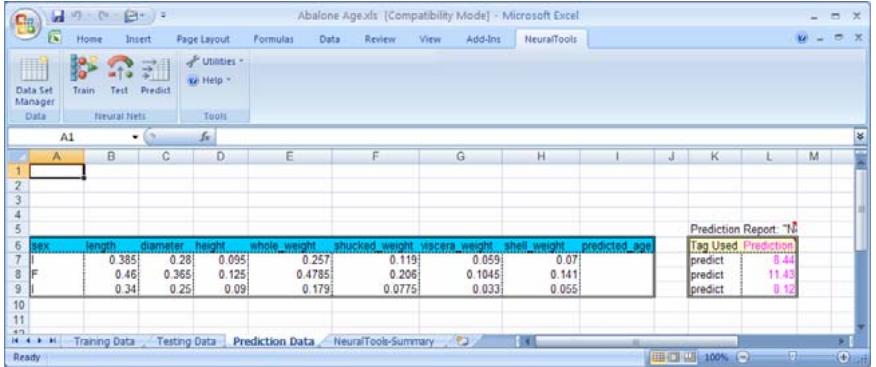The height and width of the screenshot is (367, 876).
Task: Select cell with value 0.385
Action: [x=111, y=260]
